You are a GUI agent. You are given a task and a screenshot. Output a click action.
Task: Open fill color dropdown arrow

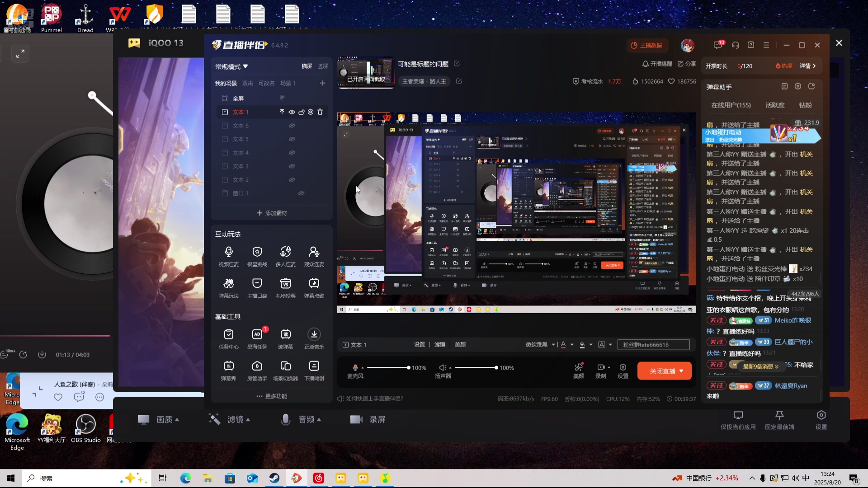coord(591,345)
